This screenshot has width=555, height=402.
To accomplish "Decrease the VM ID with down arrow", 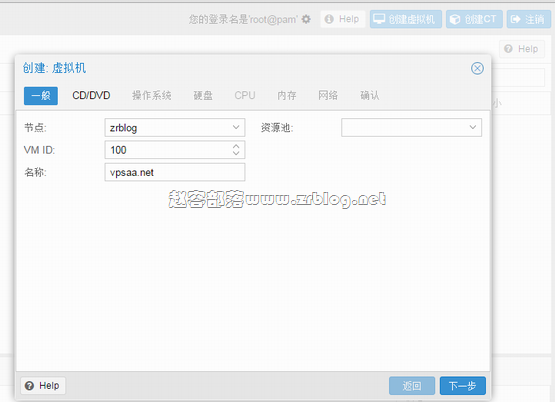I will point(236,153).
